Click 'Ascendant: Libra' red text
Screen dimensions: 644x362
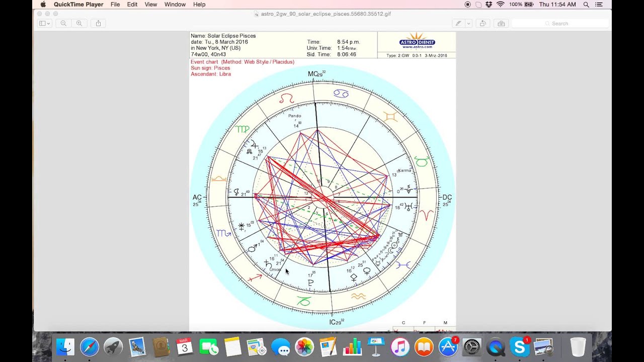point(211,74)
